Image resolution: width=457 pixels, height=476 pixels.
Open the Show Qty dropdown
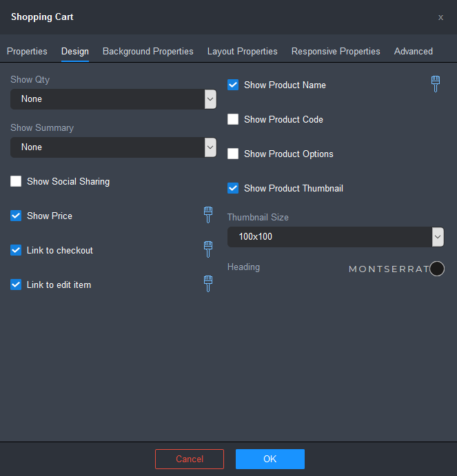[x=113, y=99]
